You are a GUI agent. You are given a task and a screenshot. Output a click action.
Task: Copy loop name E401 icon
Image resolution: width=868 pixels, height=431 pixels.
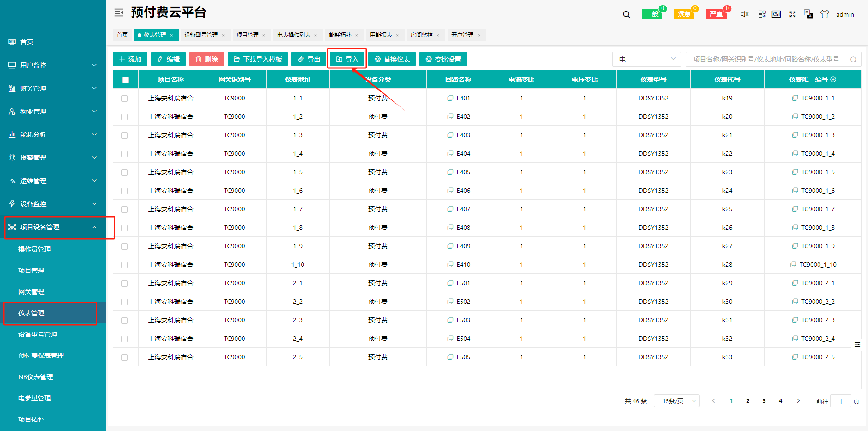point(450,98)
